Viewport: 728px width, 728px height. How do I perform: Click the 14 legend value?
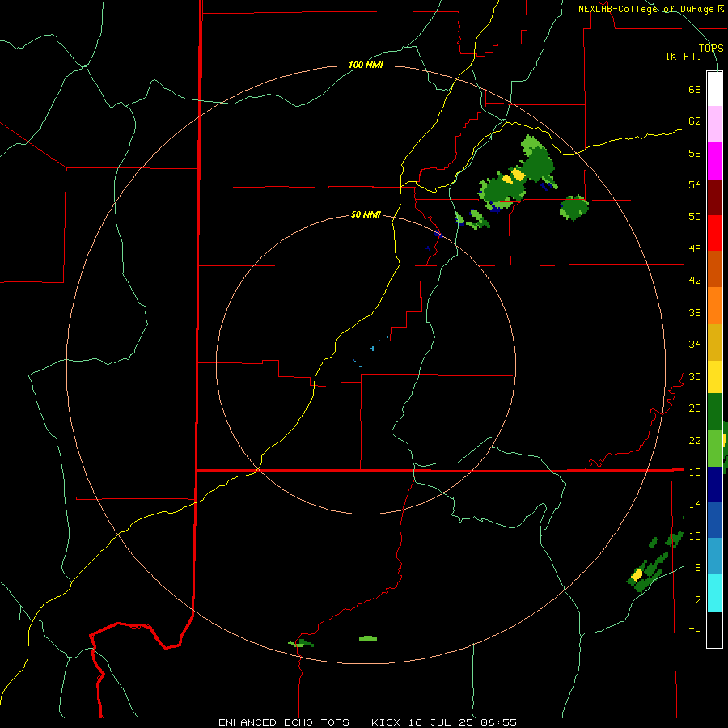695,504
